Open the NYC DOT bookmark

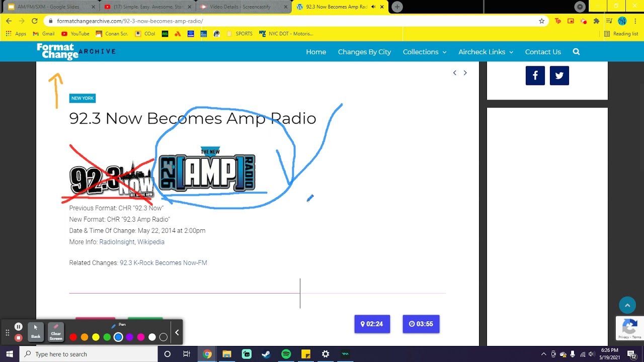pos(286,34)
